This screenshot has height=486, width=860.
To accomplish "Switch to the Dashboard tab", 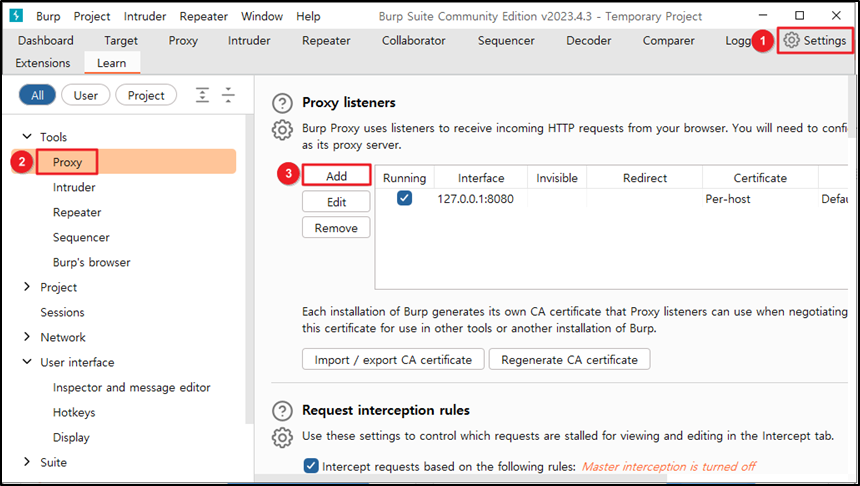I will click(46, 41).
